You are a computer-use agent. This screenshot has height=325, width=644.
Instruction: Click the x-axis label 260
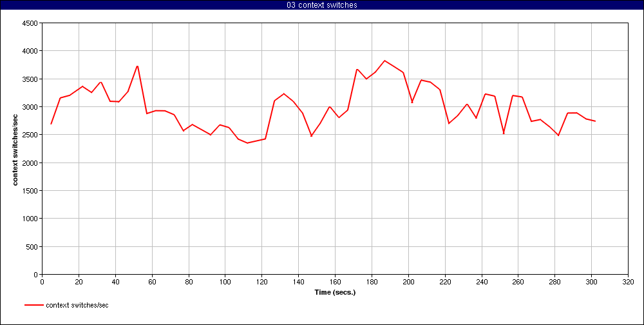518,282
